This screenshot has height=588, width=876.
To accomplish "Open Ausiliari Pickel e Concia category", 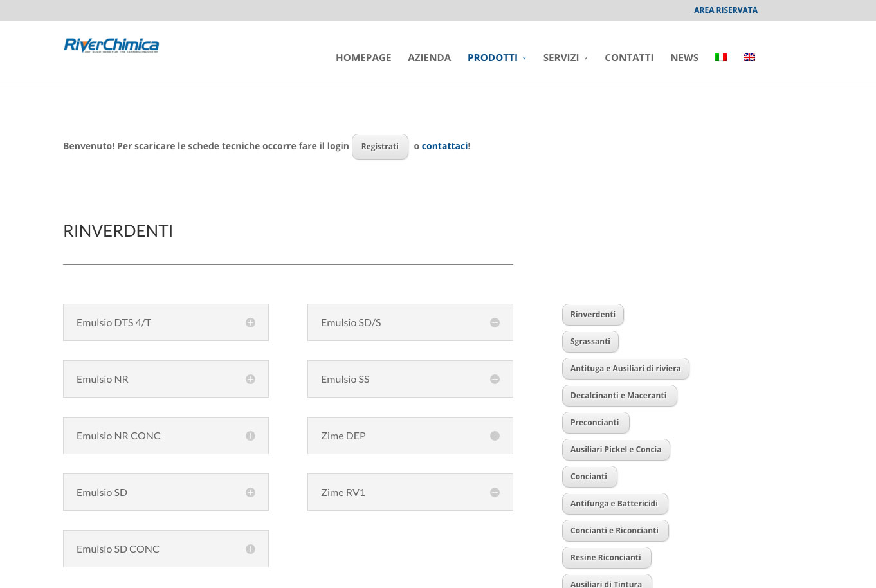I will point(616,450).
